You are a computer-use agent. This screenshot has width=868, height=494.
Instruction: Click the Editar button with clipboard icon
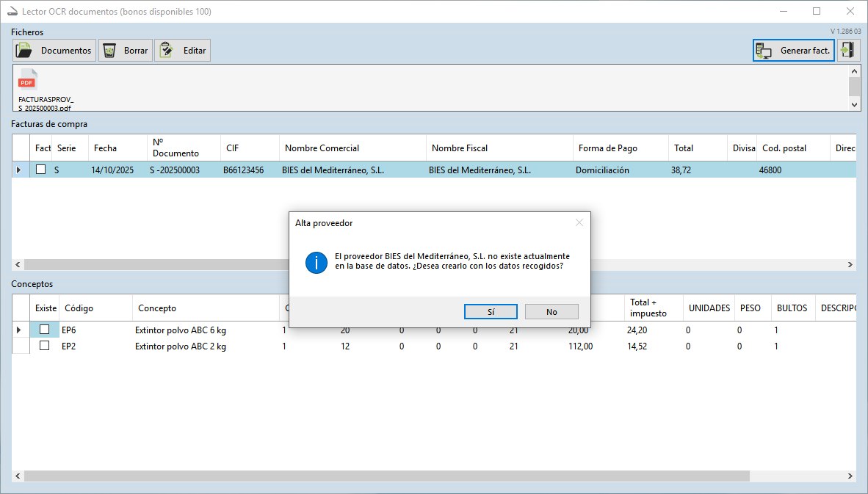coord(182,51)
